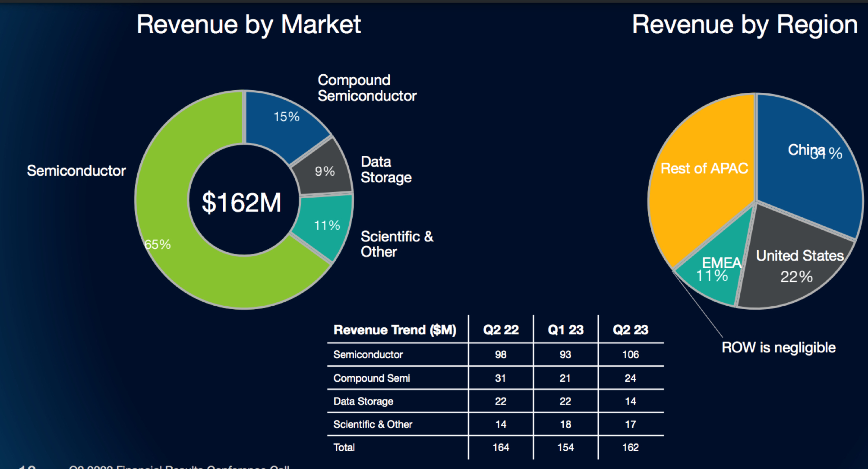Select Scientific & Other Q2 23 value "17"
Screen dimensions: 868x469
pyautogui.click(x=631, y=425)
